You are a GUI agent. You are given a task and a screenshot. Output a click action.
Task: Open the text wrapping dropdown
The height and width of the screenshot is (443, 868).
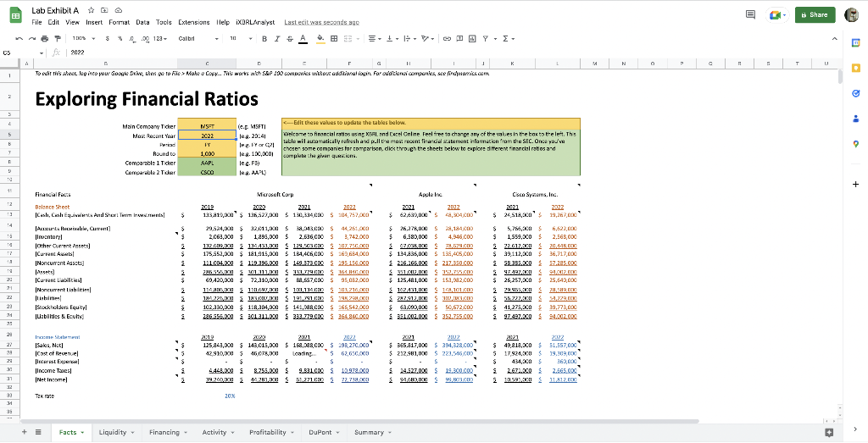tap(409, 39)
